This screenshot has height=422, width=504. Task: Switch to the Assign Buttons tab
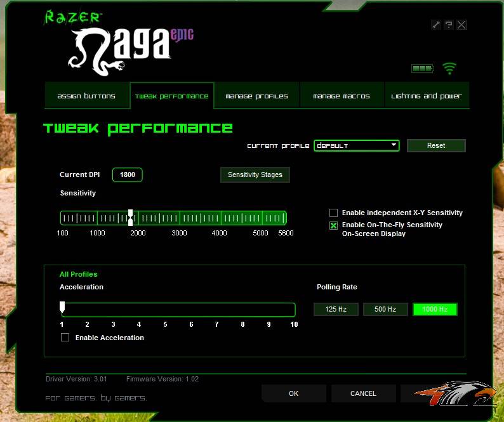(x=86, y=96)
